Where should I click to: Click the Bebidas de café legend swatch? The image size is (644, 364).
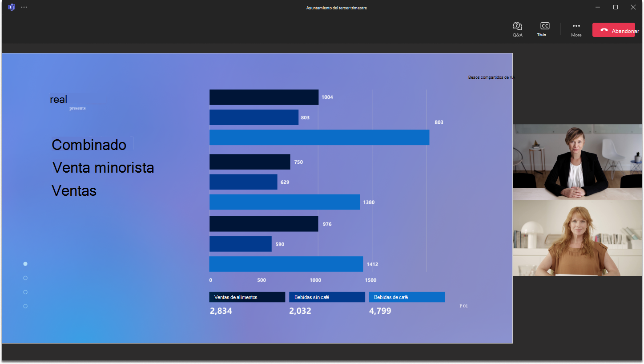pyautogui.click(x=407, y=297)
